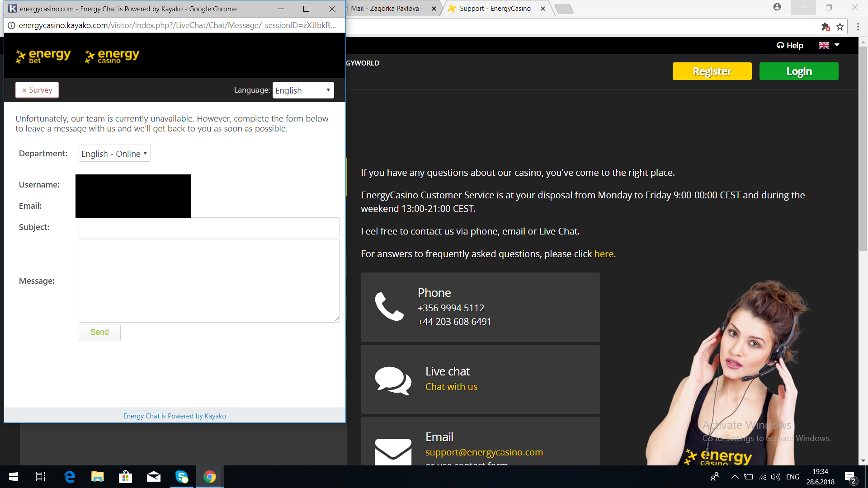
Task: Close the Mail tab
Action: coord(434,9)
